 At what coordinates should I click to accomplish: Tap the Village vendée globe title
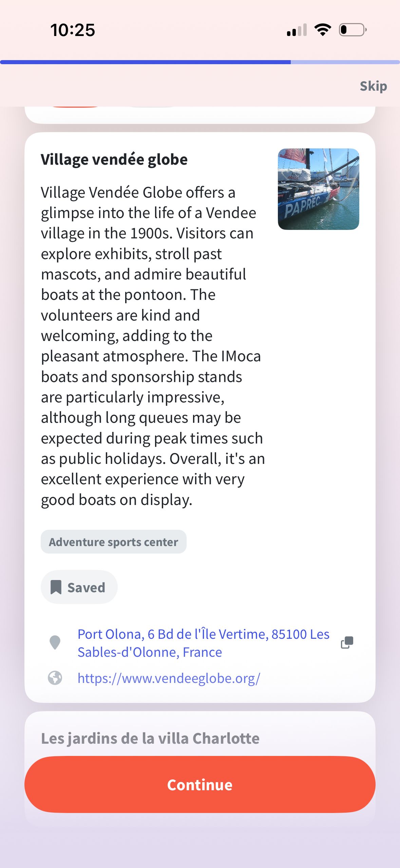tap(114, 159)
